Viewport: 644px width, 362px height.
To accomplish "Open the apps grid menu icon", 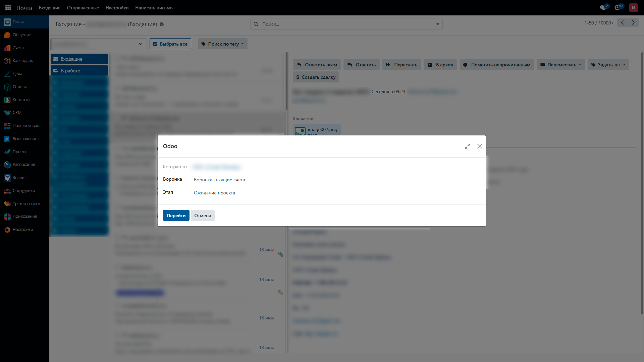I will (8, 7).
